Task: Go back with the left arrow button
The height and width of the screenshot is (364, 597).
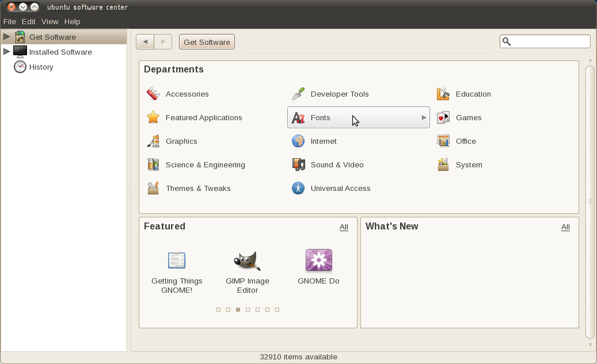Action: coord(146,42)
